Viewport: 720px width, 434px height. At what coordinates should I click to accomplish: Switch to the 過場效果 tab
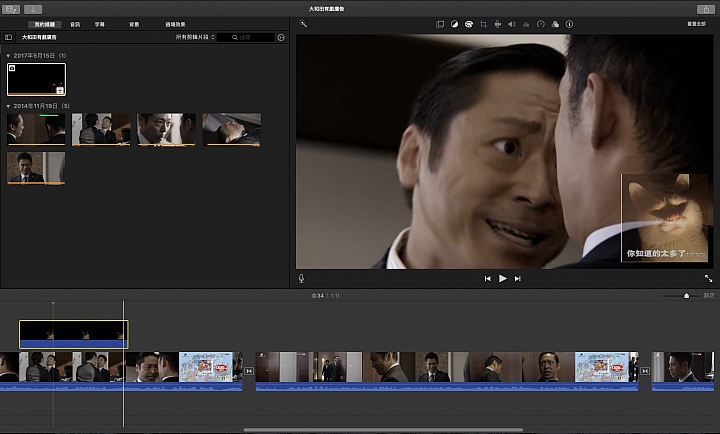click(x=175, y=24)
